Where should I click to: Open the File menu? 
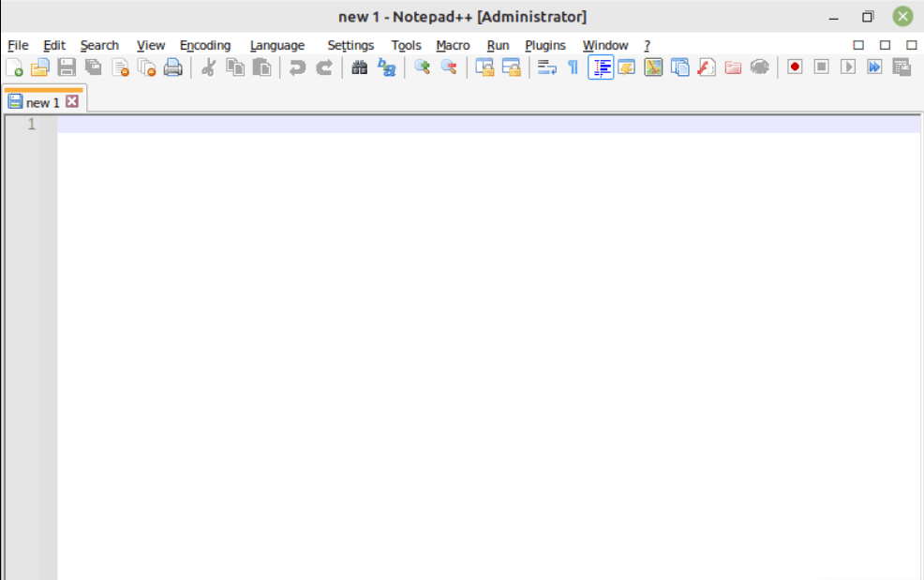click(18, 45)
